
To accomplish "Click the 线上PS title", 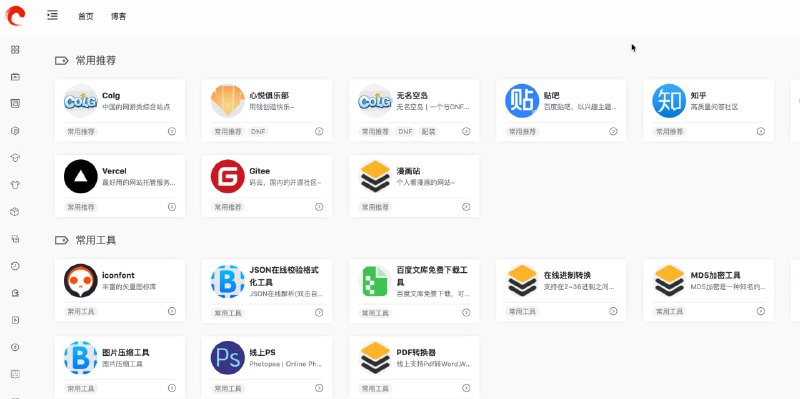I will point(262,353).
